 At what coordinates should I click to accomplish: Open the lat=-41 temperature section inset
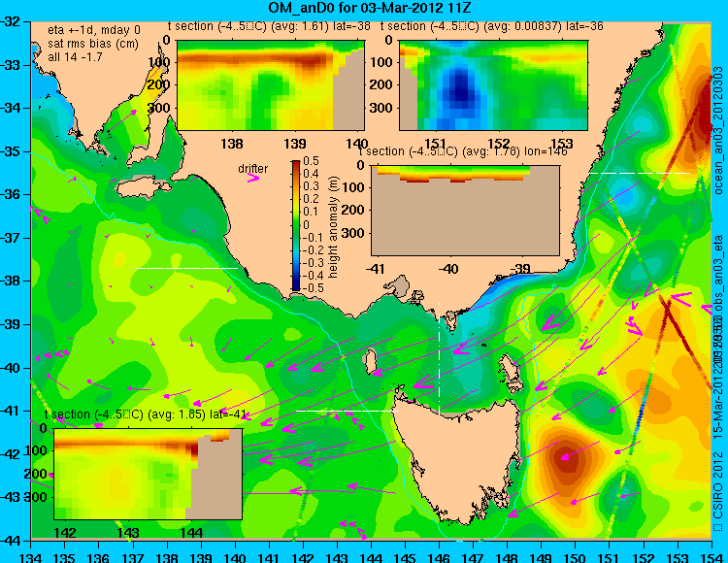[149, 474]
